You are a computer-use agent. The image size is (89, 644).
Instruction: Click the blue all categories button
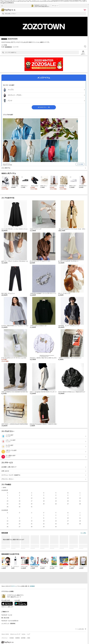(x=44, y=107)
